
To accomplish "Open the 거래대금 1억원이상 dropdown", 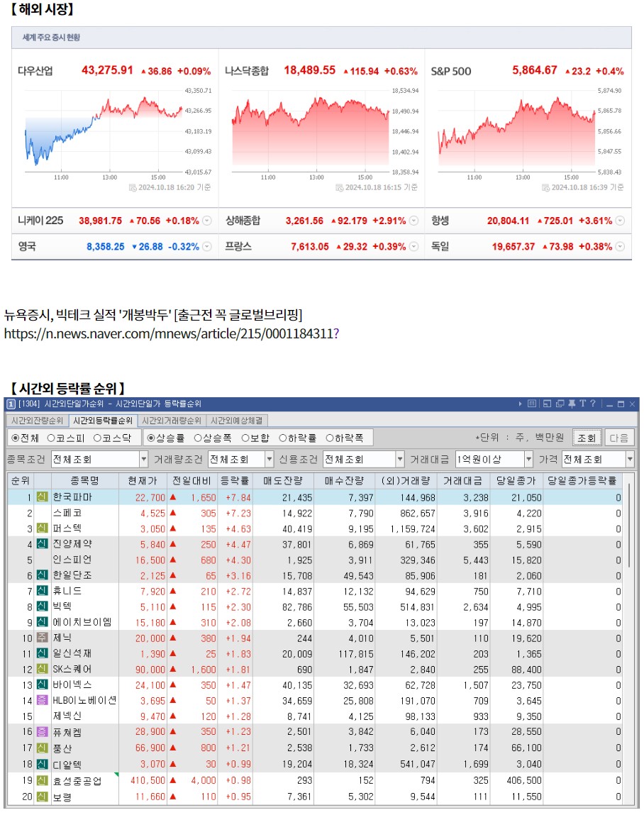I will click(530, 458).
